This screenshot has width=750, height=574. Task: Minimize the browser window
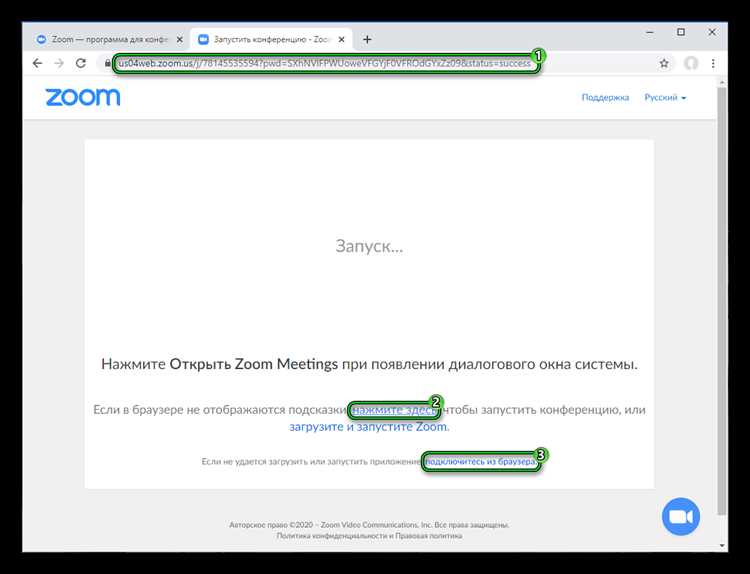[x=650, y=33]
